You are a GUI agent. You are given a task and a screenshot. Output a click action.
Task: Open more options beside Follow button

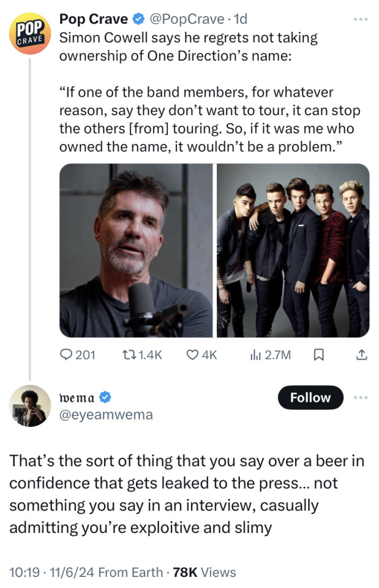coord(362,398)
